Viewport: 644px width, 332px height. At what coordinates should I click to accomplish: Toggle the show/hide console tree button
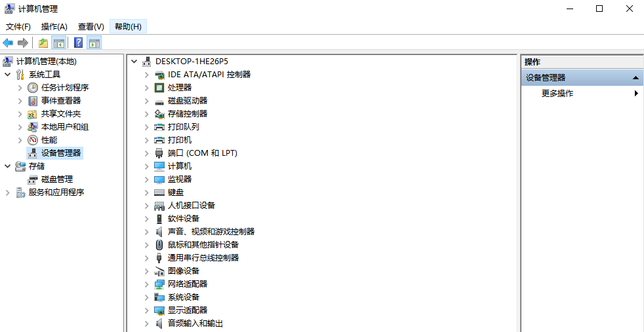click(59, 43)
